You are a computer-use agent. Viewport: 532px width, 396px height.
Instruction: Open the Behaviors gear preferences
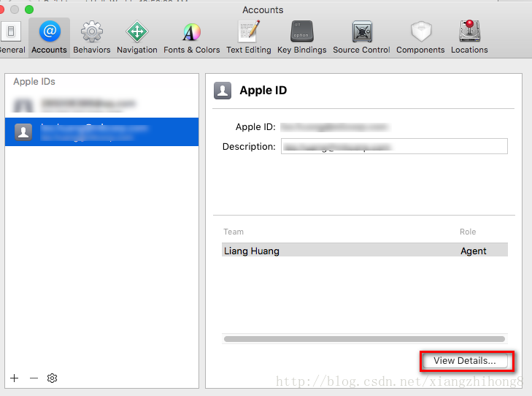click(x=92, y=37)
